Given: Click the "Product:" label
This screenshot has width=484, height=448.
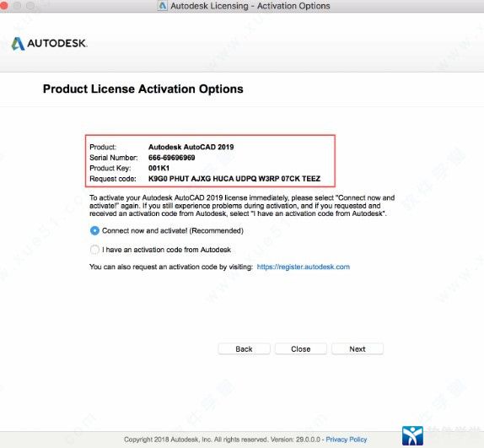Looking at the screenshot, I should tap(103, 147).
